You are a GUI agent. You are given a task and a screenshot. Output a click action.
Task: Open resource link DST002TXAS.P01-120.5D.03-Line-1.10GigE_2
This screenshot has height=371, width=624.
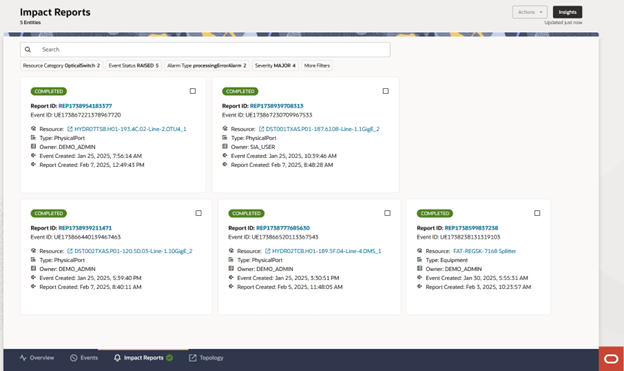133,251
